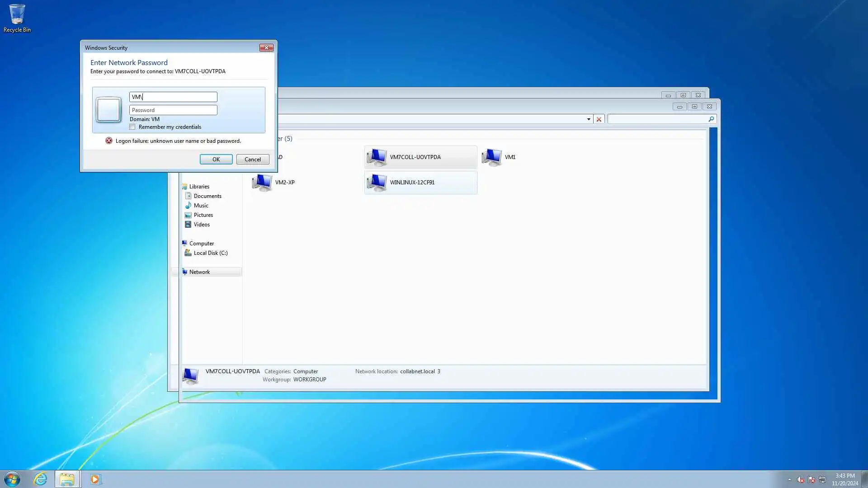
Task: Select Local Disk (C:) in sidebar
Action: (210, 253)
